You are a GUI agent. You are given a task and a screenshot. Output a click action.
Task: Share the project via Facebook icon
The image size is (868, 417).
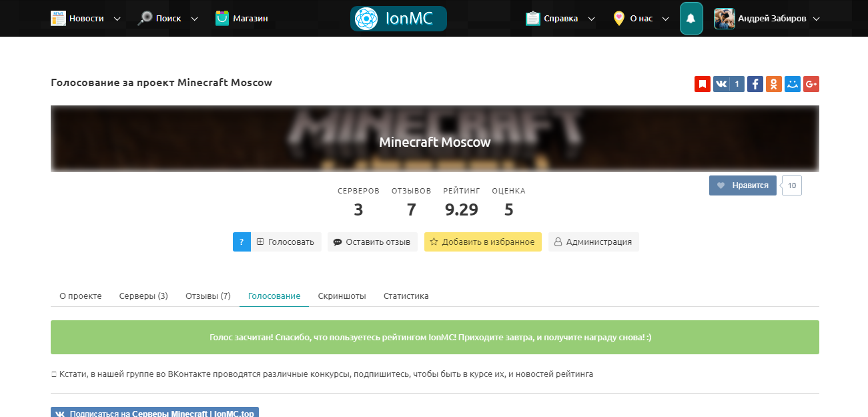coord(755,84)
